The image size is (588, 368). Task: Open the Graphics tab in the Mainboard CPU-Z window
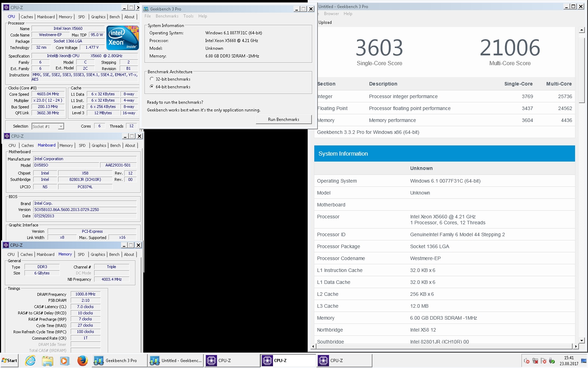pyautogui.click(x=99, y=145)
